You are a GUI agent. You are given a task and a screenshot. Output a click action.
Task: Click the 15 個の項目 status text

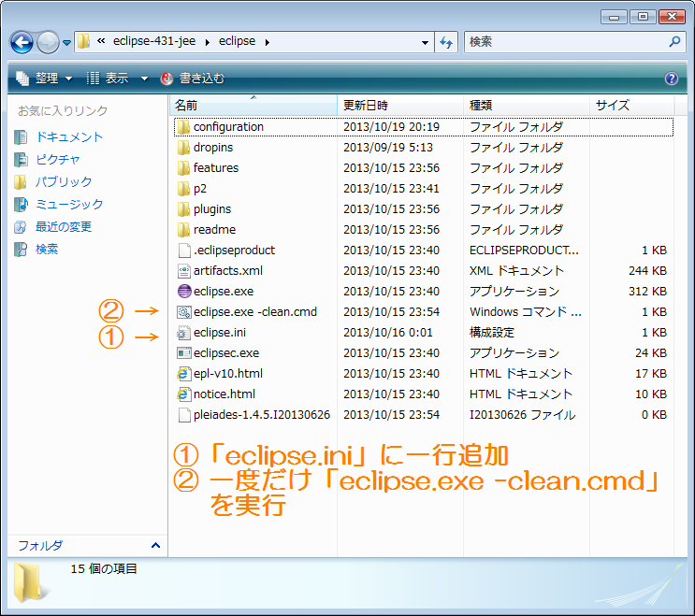(x=104, y=568)
